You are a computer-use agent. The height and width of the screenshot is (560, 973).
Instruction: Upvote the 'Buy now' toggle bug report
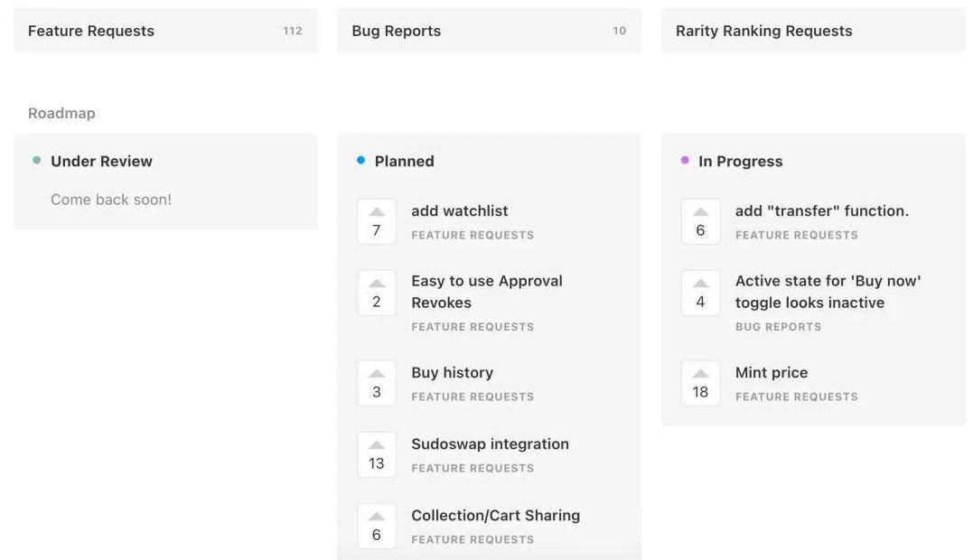(700, 293)
